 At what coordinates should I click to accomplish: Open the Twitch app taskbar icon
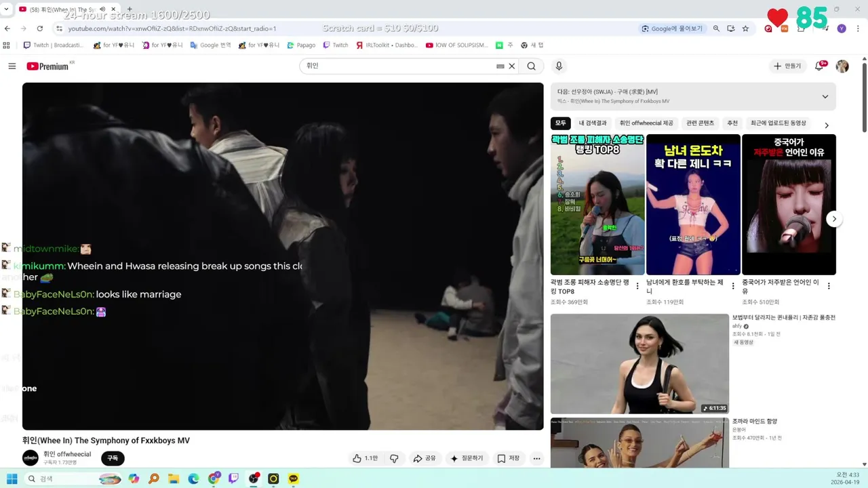tap(233, 479)
